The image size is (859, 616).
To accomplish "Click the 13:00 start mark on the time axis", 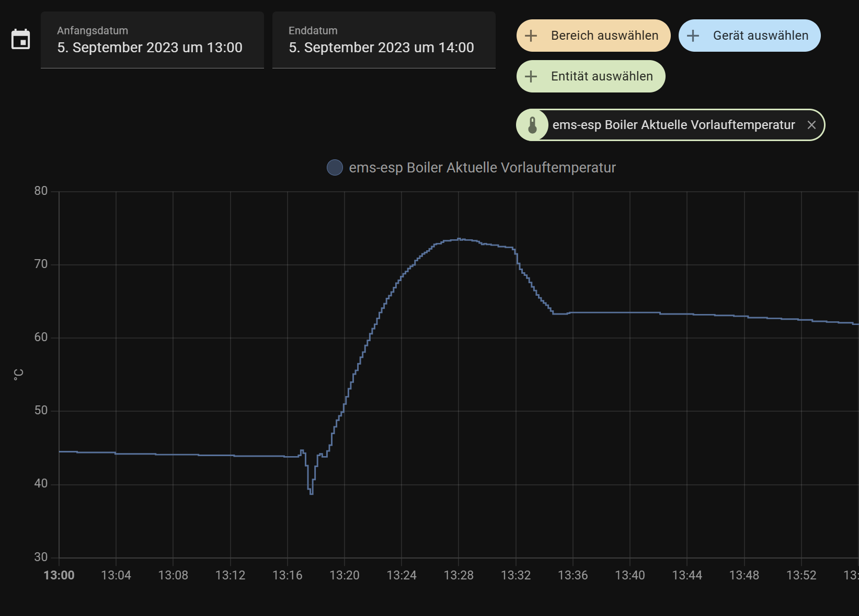I will pyautogui.click(x=60, y=575).
